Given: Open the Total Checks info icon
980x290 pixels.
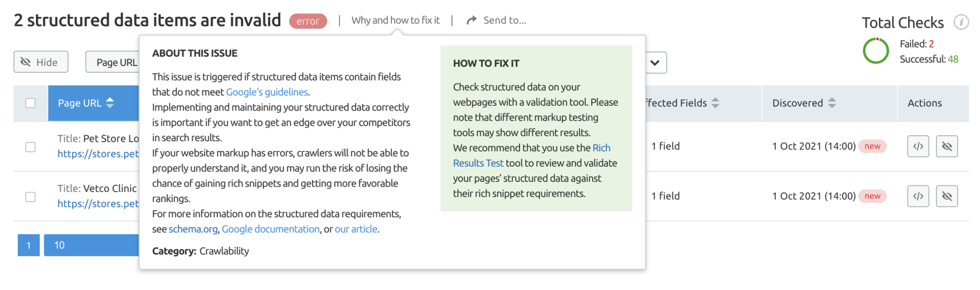Looking at the screenshot, I should (x=961, y=22).
